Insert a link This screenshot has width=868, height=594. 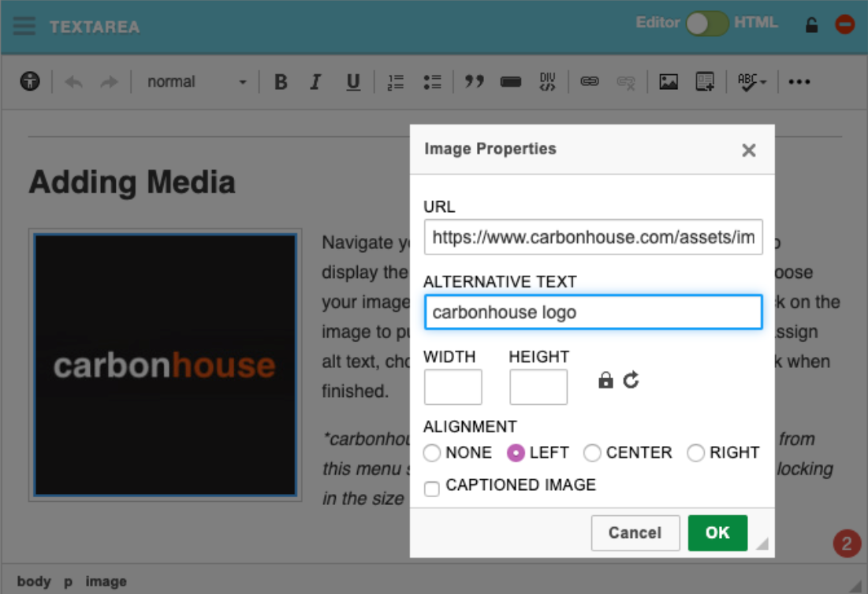coord(589,82)
